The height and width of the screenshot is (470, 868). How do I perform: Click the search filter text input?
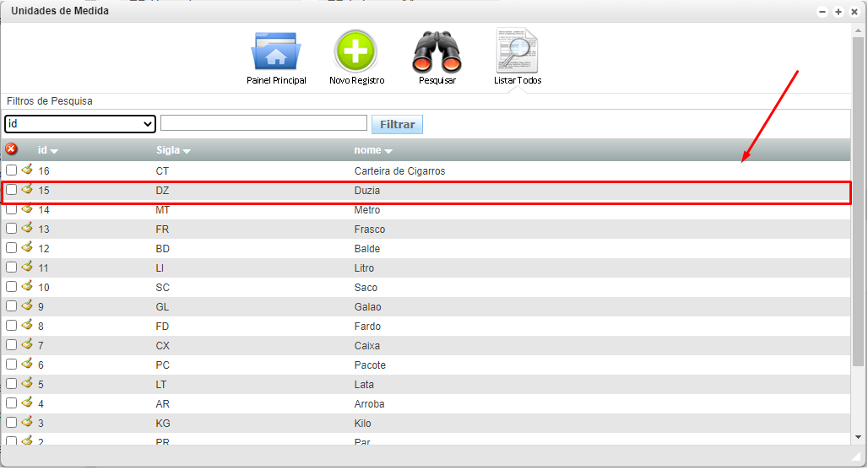click(263, 123)
